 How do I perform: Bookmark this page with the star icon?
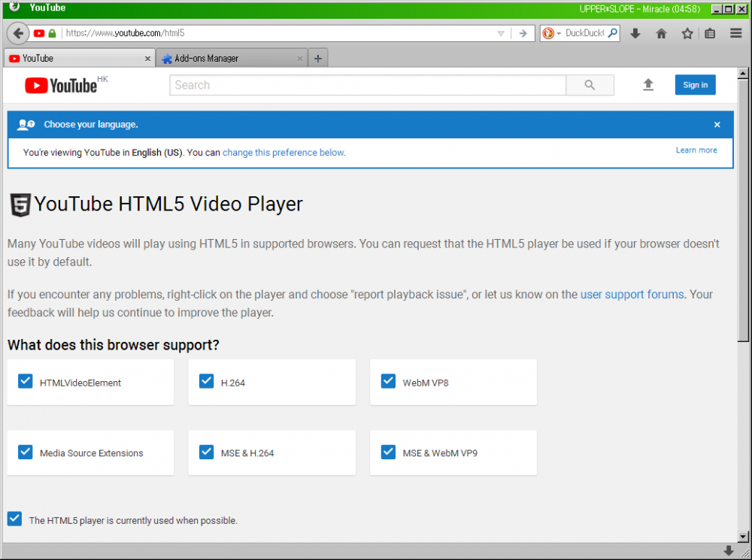click(687, 33)
